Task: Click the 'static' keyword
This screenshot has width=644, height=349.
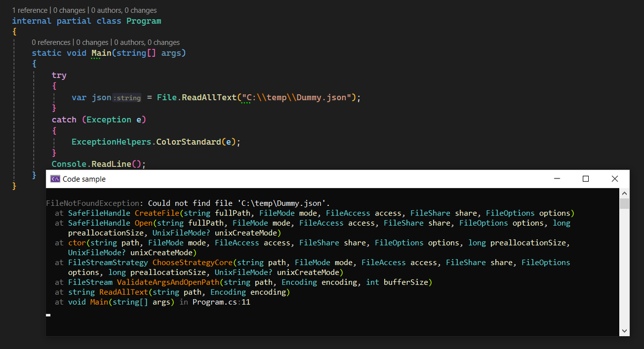Action: click(x=47, y=53)
